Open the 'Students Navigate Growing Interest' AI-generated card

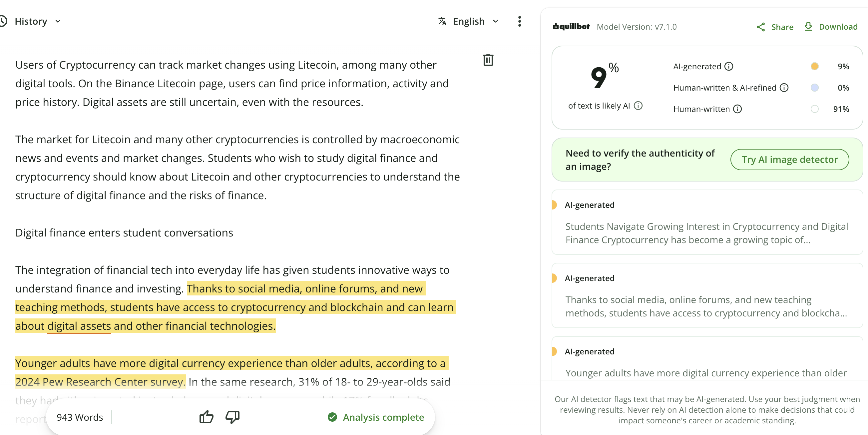pyautogui.click(x=706, y=222)
